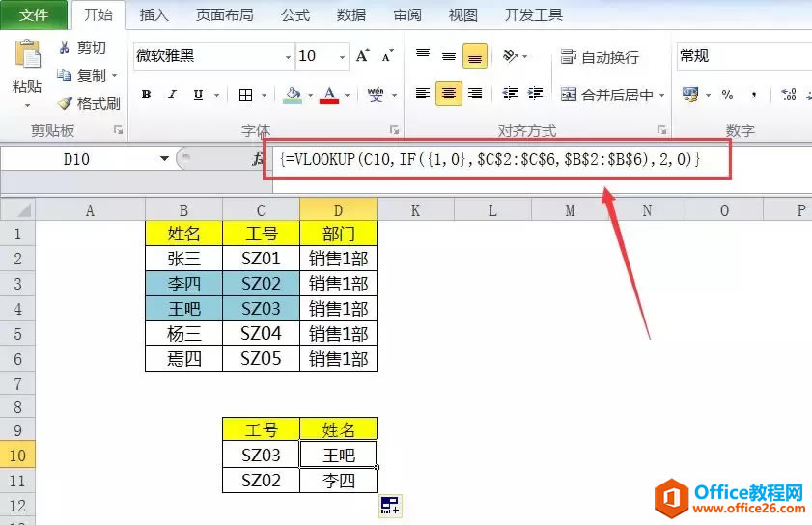The image size is (812, 525).
Task: Click the accounting number format icon
Action: (x=690, y=95)
